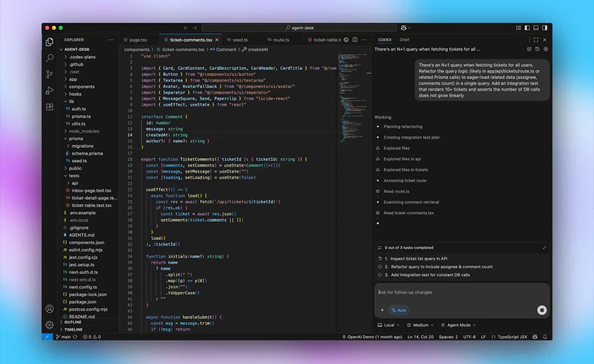Click the notifications bell in status bar
Screen dimensions: 594x364
(x=545, y=337)
